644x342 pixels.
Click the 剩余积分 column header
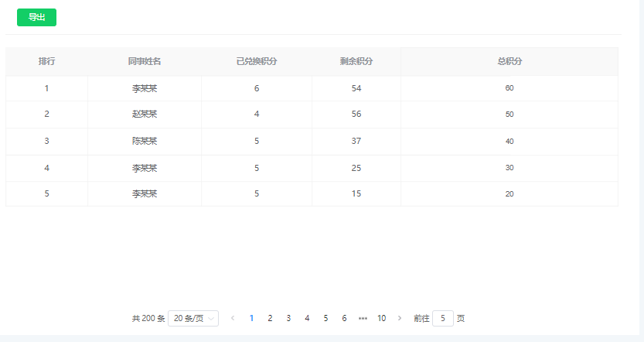[x=356, y=61]
